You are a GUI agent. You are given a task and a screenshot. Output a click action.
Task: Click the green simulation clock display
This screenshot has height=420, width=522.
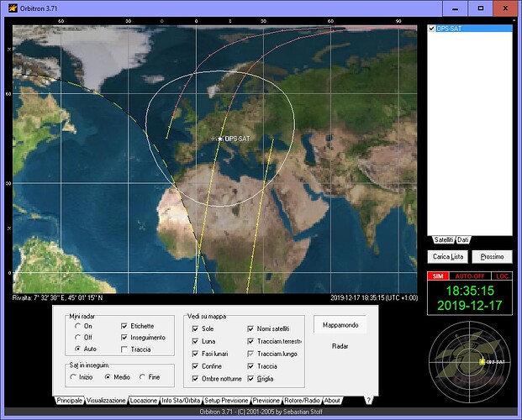[x=470, y=297]
